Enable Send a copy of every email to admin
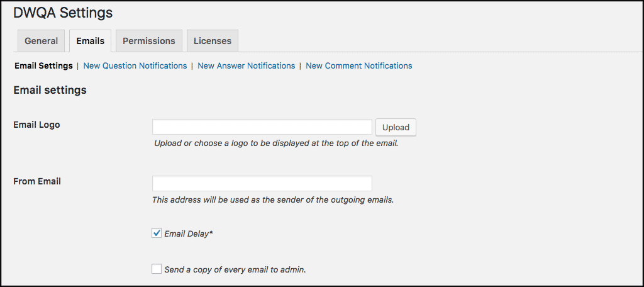The image size is (644, 287). tap(157, 269)
